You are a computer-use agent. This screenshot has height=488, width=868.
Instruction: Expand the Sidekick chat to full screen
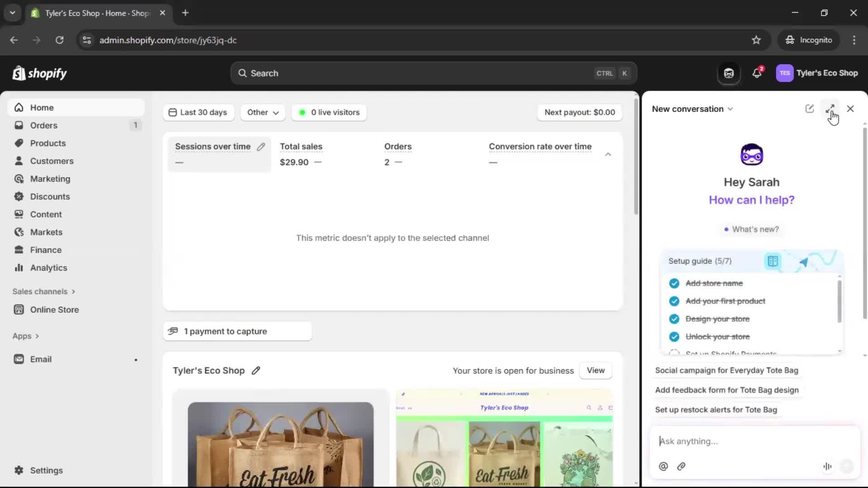point(830,108)
